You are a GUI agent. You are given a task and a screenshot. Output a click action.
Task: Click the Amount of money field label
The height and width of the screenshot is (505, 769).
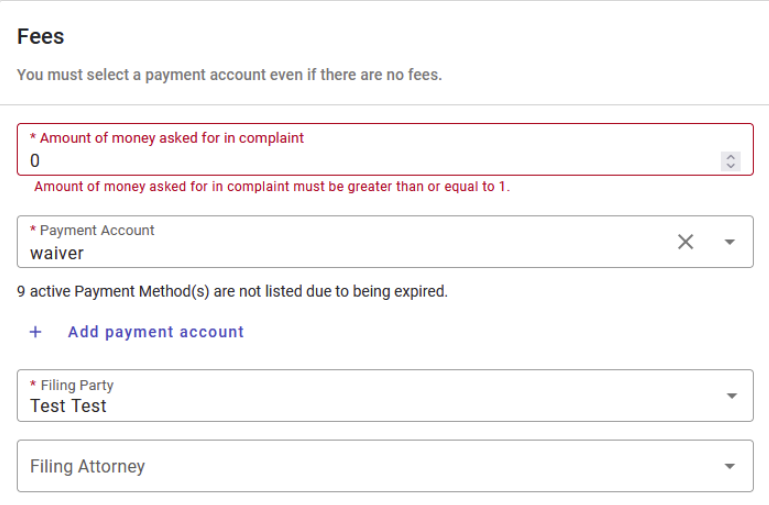[171, 138]
